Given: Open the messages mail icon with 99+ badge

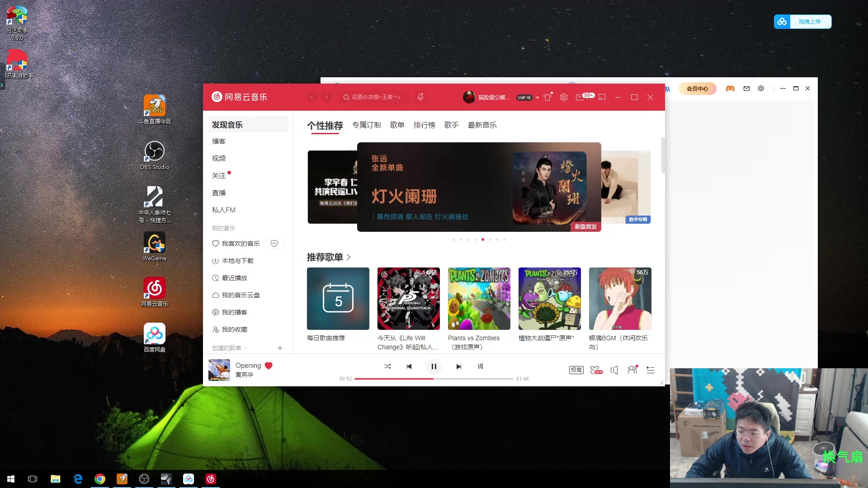Looking at the screenshot, I should pos(580,97).
